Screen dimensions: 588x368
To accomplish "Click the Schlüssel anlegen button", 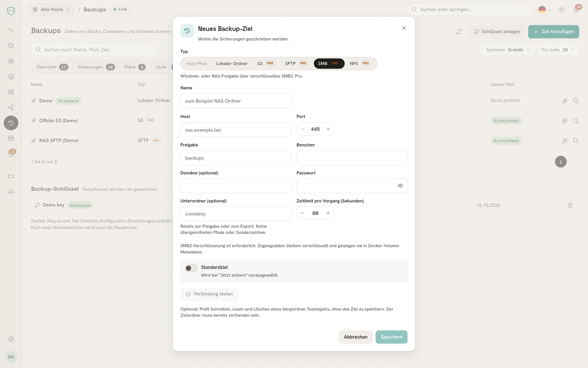I will click(497, 31).
